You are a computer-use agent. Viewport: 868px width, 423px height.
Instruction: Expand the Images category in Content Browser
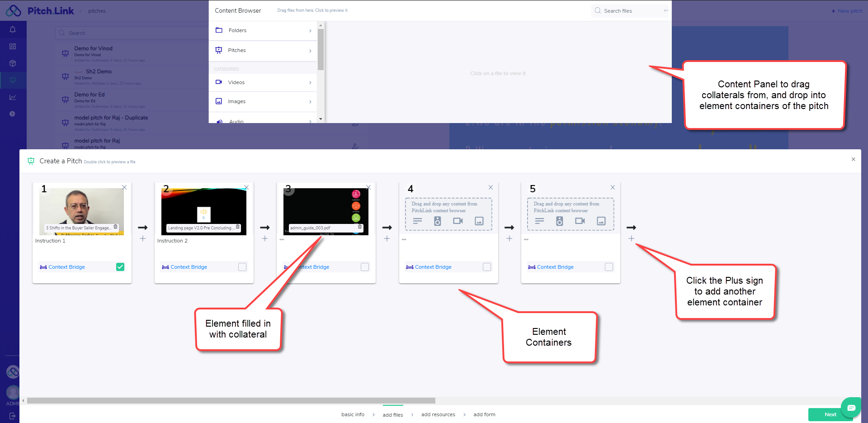pyautogui.click(x=263, y=101)
